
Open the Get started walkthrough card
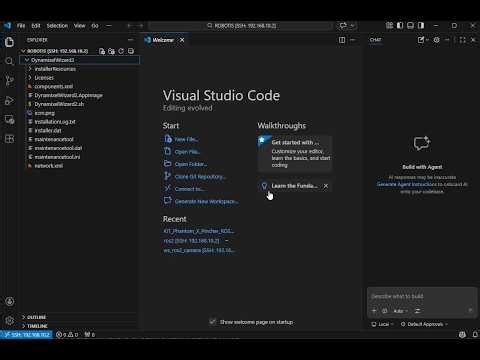295,153
